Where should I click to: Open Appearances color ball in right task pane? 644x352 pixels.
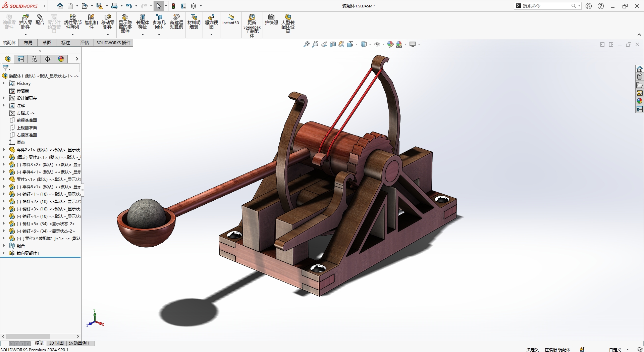(640, 101)
